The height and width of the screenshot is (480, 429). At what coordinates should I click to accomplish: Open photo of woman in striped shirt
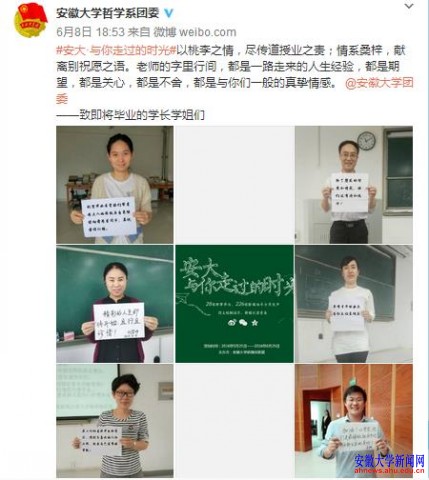tap(115, 421)
